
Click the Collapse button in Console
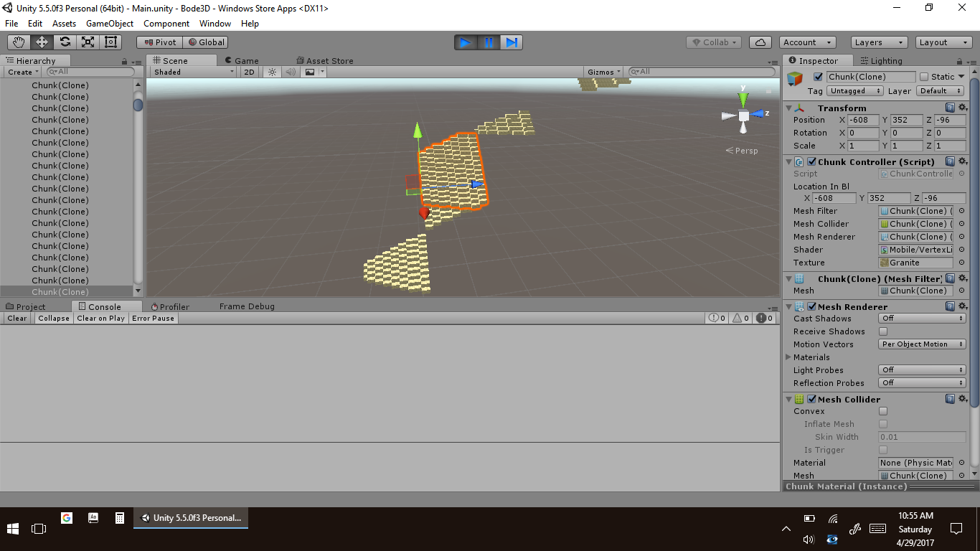click(54, 319)
